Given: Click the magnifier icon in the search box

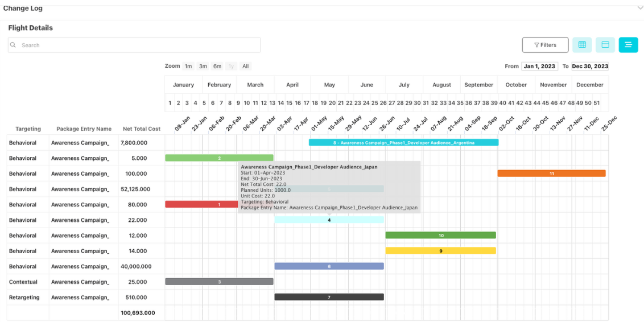Looking at the screenshot, I should [14, 46].
